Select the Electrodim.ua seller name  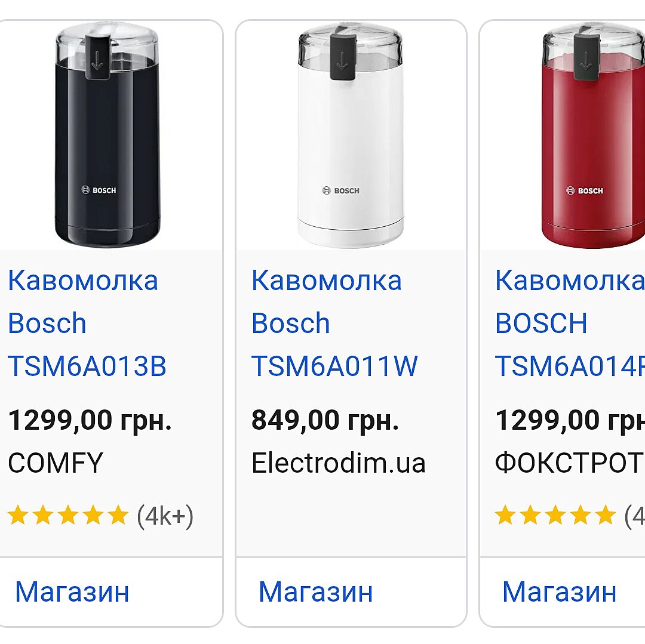[x=339, y=463]
